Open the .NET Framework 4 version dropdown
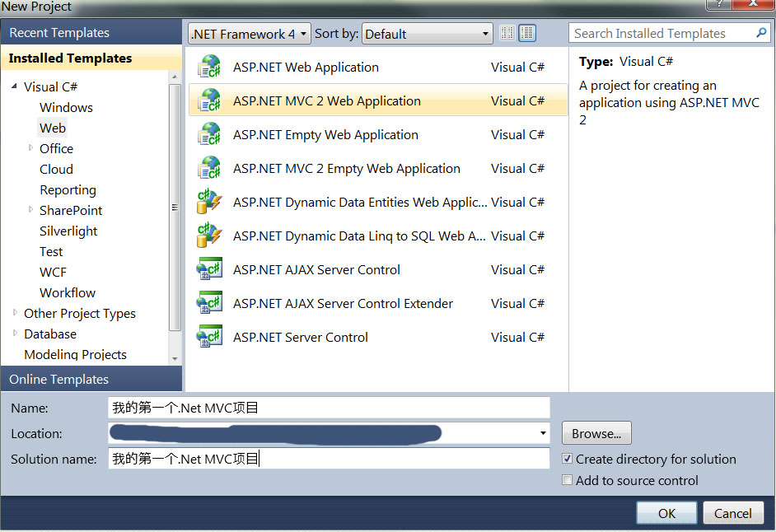This screenshot has width=776, height=532. [250, 34]
